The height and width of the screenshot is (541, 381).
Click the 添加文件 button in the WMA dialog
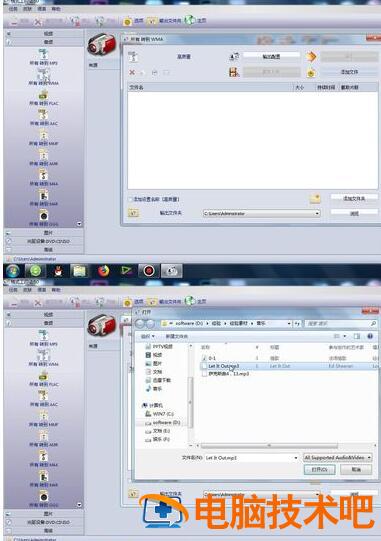click(x=349, y=72)
